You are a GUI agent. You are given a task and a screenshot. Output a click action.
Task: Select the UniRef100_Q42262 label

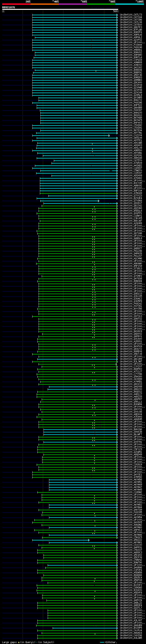click(131, 67)
